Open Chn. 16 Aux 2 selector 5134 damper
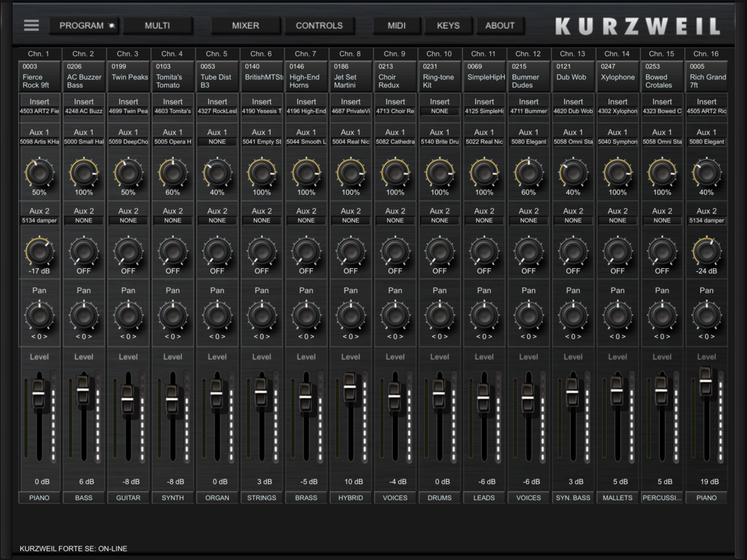 pyautogui.click(x=707, y=220)
